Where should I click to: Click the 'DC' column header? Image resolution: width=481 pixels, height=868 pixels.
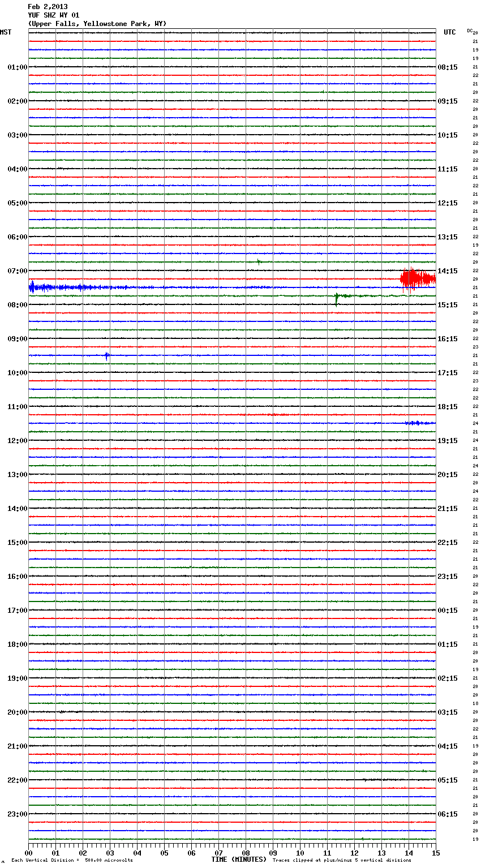(x=470, y=31)
